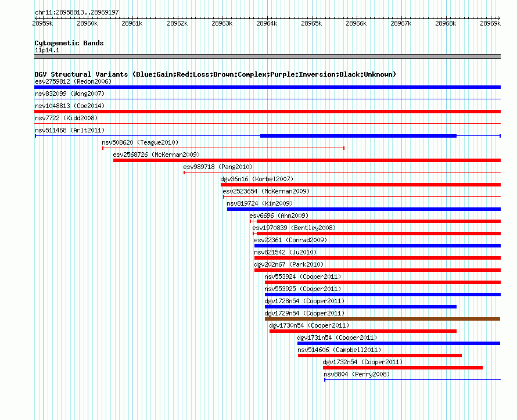
Task: Open dgv1732n54 (Cooper2011) label
Action: pyautogui.click(x=362, y=362)
